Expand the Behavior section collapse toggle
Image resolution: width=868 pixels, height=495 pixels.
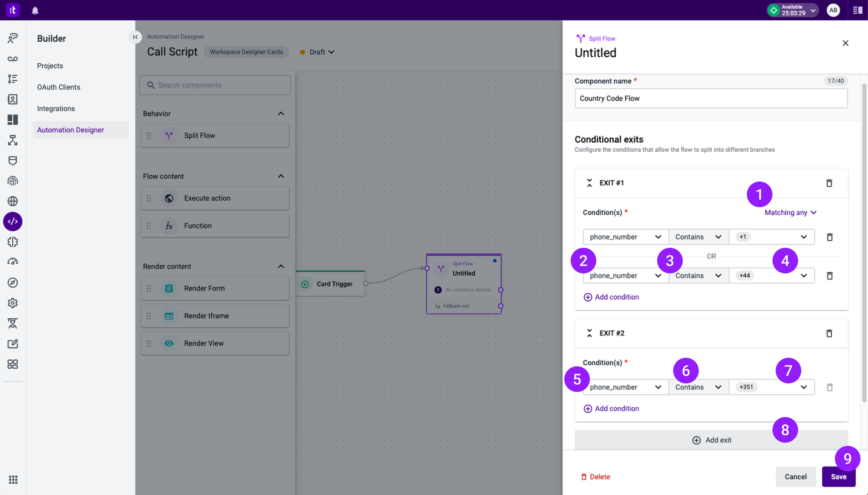pyautogui.click(x=281, y=113)
